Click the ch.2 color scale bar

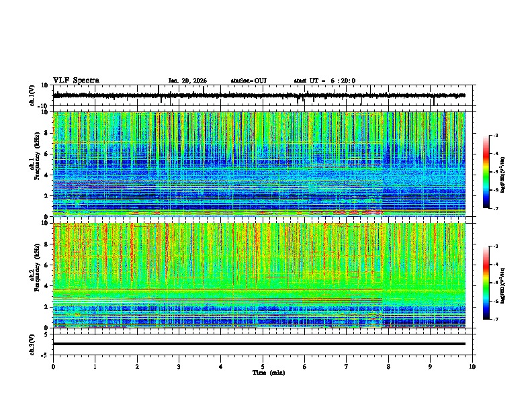click(x=486, y=283)
